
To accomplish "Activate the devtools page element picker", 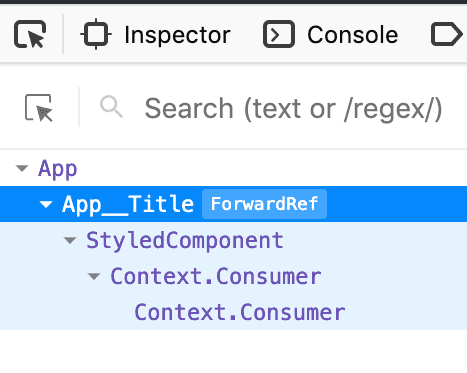I will pyautogui.click(x=30, y=34).
